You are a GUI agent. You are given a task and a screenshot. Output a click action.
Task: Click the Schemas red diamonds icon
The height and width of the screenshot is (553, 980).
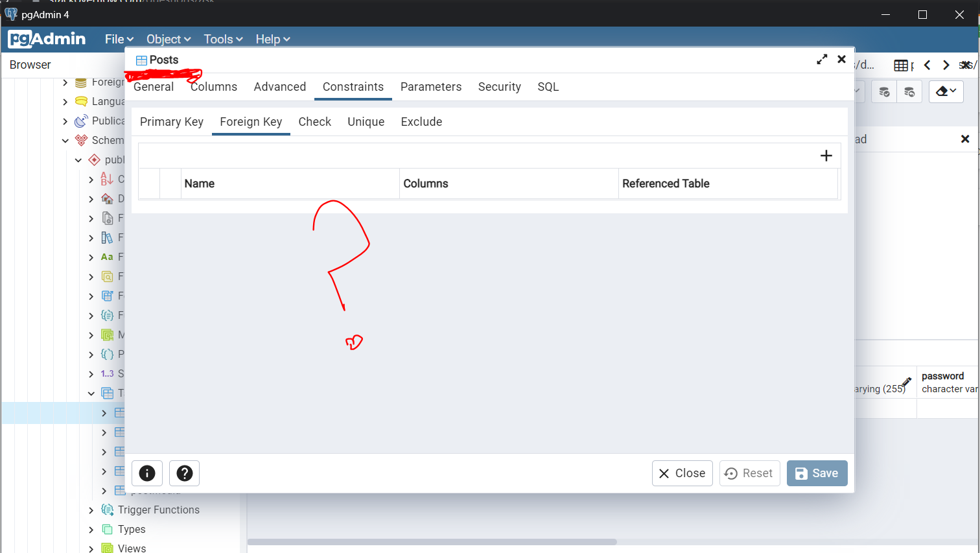pyautogui.click(x=81, y=140)
